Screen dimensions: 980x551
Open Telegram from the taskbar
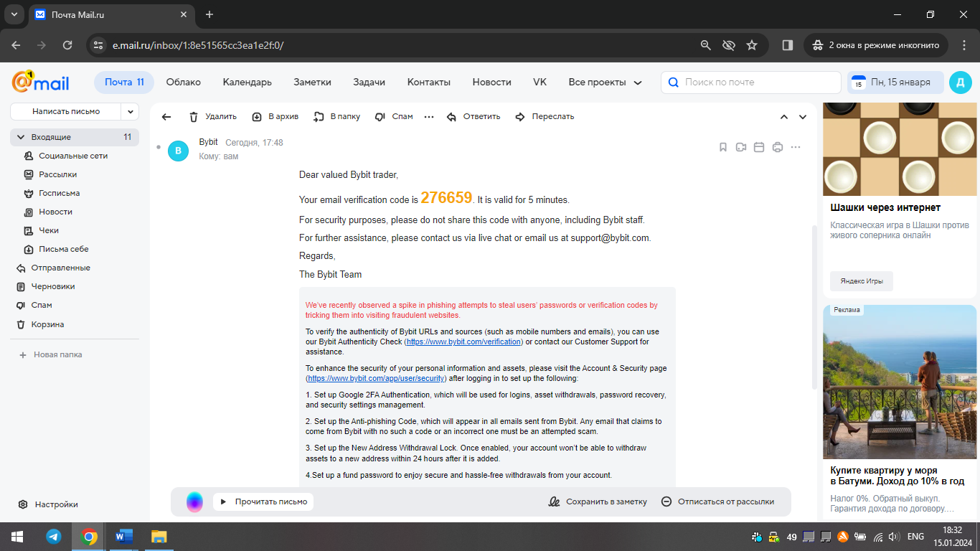coord(54,536)
